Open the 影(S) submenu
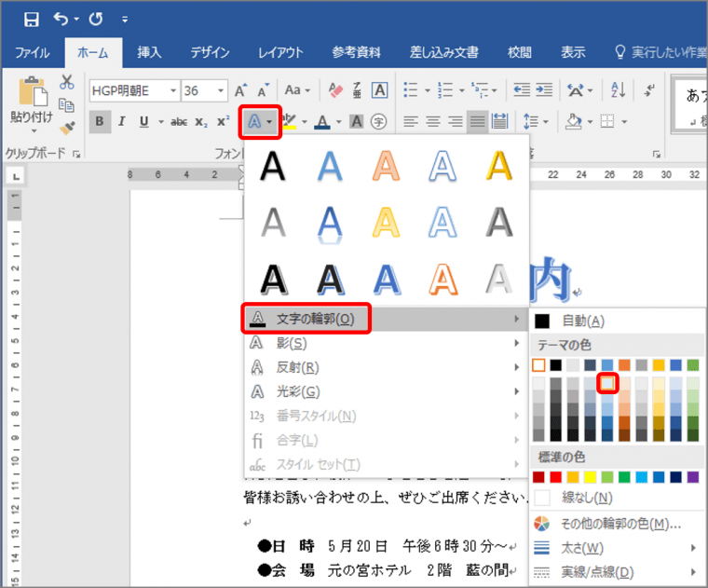 [x=387, y=344]
